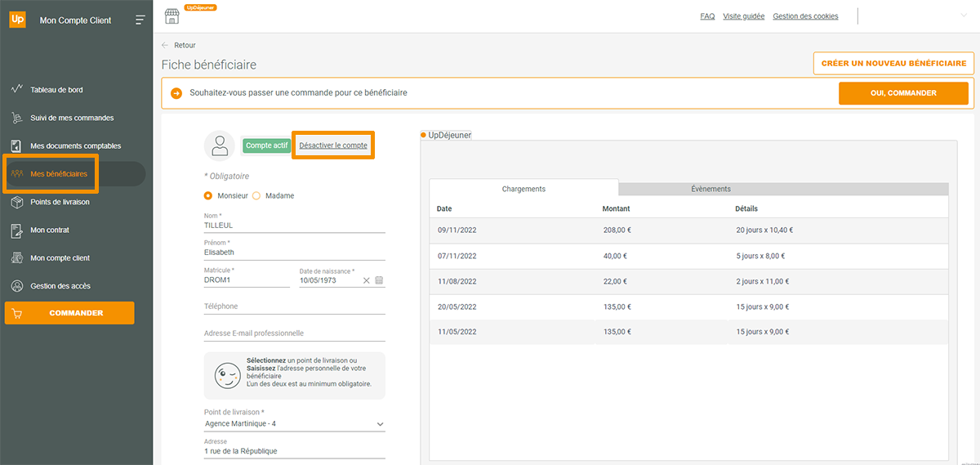The height and width of the screenshot is (465, 980).
Task: Click the COMMANDER button in sidebar
Action: pyautogui.click(x=69, y=313)
